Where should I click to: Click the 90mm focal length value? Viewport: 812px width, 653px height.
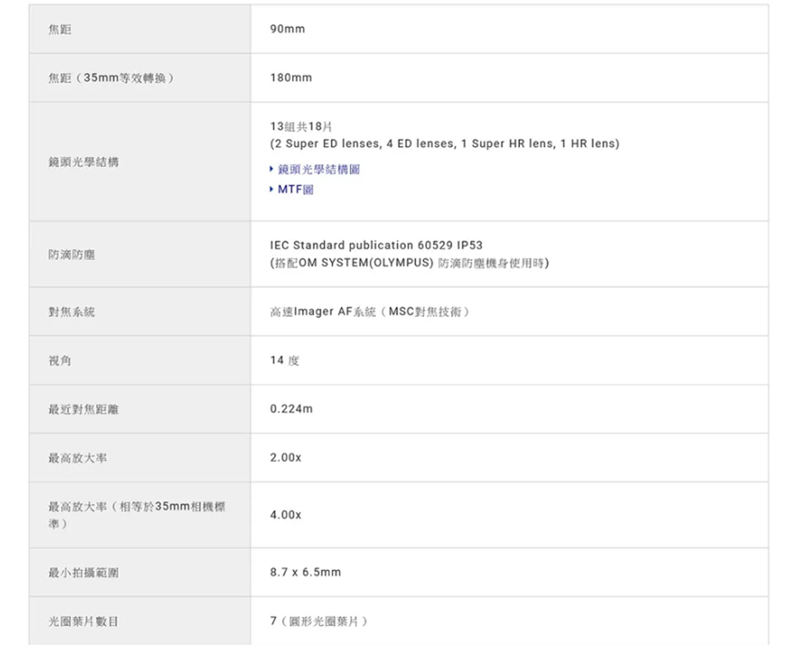pyautogui.click(x=287, y=29)
